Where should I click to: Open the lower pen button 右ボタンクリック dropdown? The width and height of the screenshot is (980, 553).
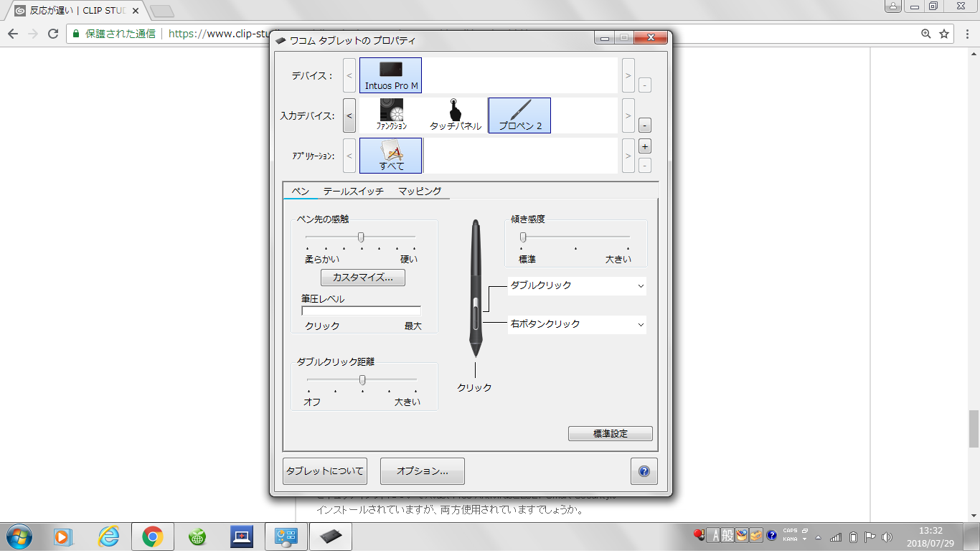click(x=577, y=324)
